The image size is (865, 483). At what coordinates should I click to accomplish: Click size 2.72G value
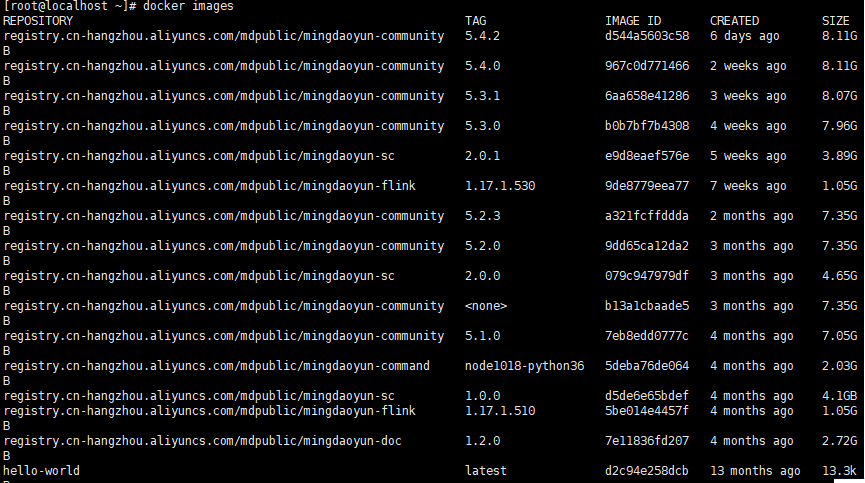tap(840, 441)
